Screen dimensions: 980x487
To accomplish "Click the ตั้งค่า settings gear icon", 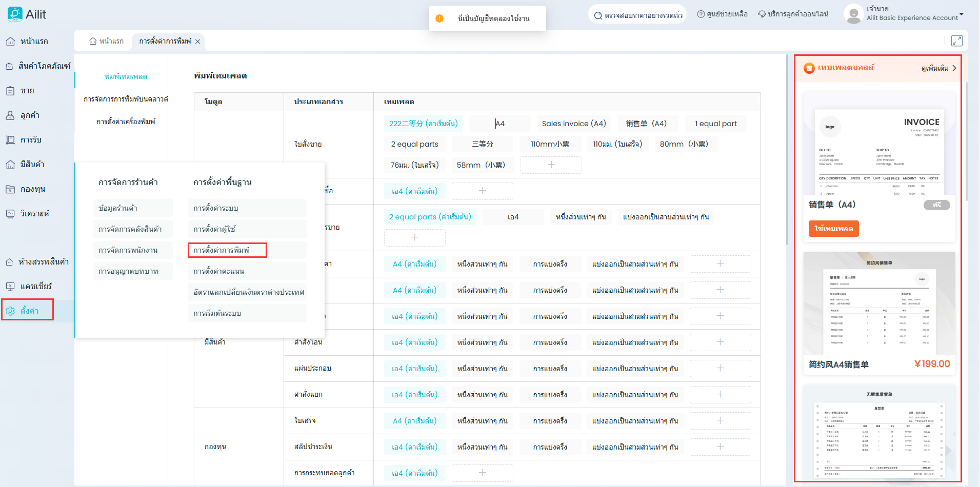I will [10, 311].
